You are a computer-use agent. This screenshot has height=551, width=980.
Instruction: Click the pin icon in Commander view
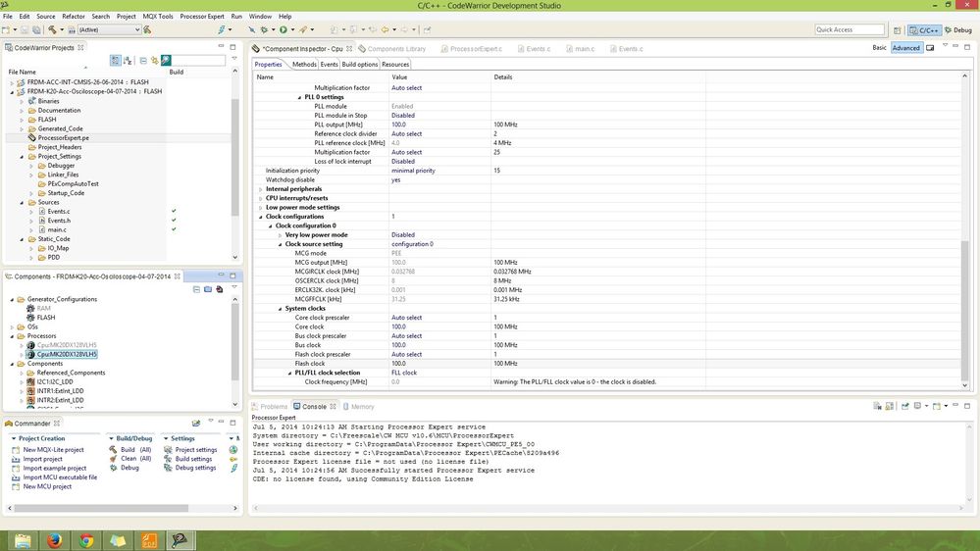(x=196, y=423)
